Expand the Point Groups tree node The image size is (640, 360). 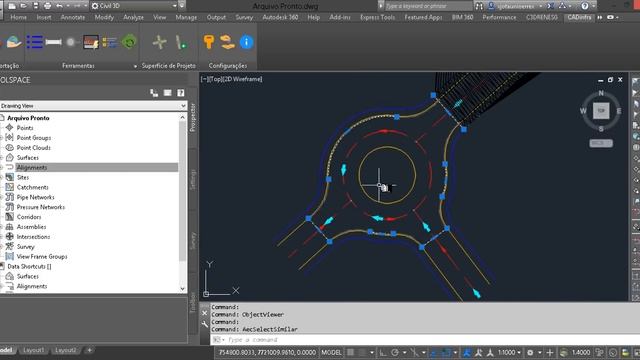pyautogui.click(x=2, y=138)
